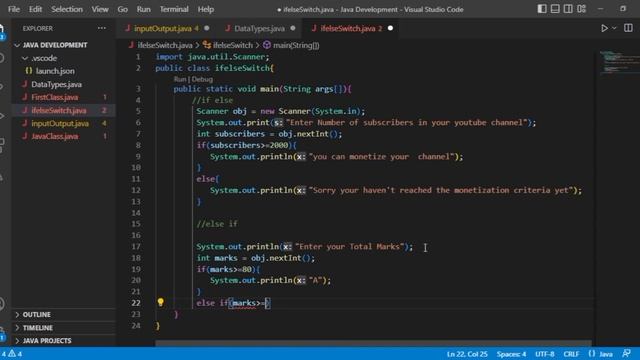
Task: Run Java with the play button
Action: pos(604,28)
